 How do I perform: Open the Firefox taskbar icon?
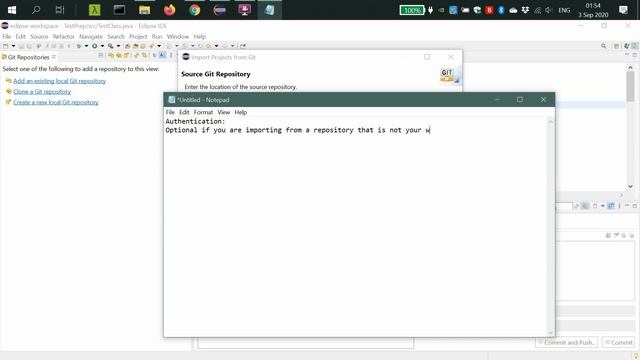(169, 10)
